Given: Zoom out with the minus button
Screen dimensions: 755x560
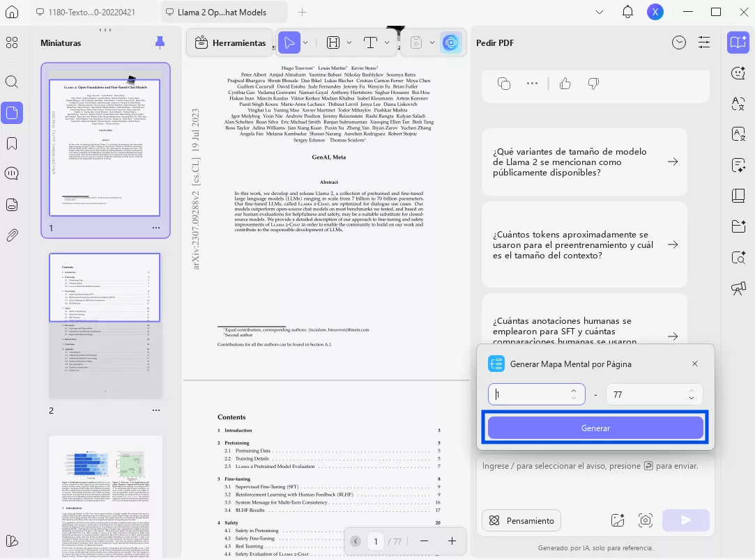Looking at the screenshot, I should 424,541.
